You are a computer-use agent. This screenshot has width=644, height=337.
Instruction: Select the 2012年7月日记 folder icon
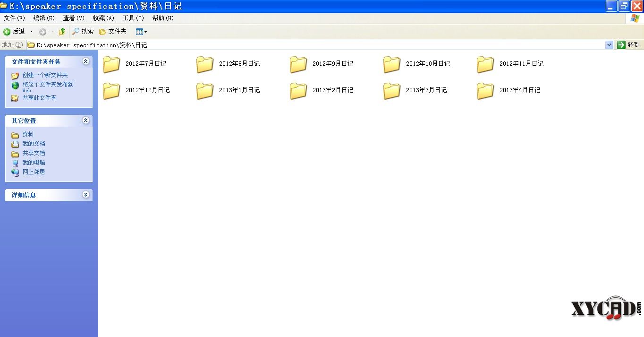click(x=112, y=64)
